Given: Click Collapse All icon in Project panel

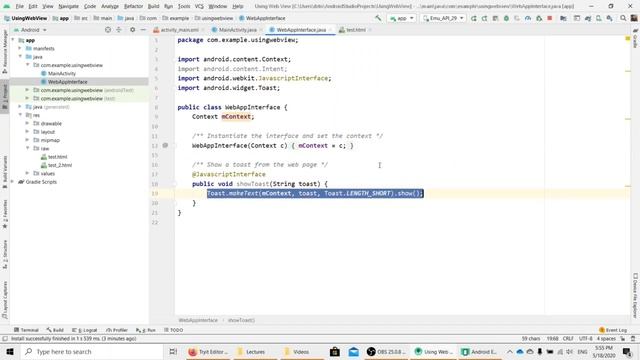Looking at the screenshot, I should point(119,30).
